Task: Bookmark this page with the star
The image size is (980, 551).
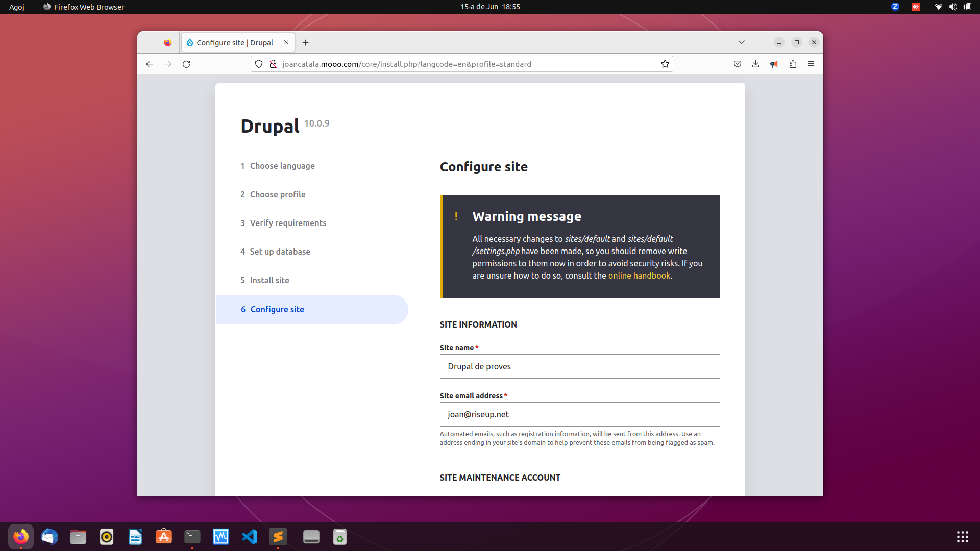Action: (665, 64)
